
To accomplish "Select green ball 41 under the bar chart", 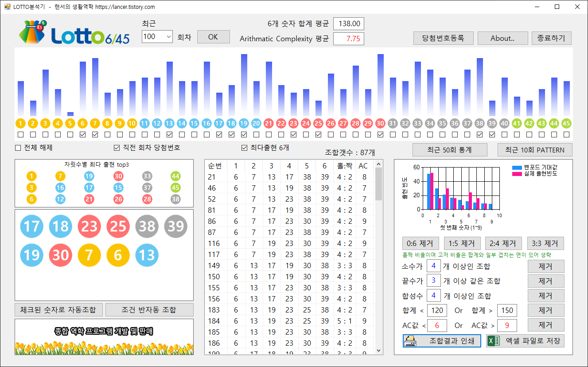I will point(517,124).
